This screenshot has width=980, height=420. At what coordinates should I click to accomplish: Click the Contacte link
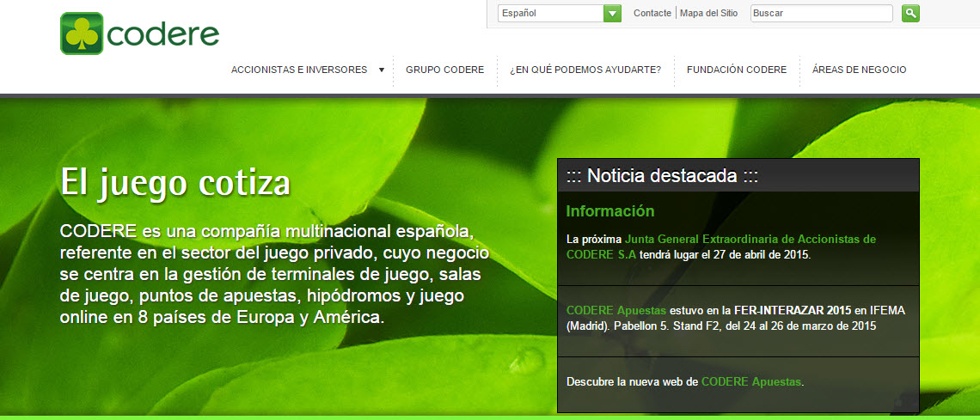[x=652, y=13]
